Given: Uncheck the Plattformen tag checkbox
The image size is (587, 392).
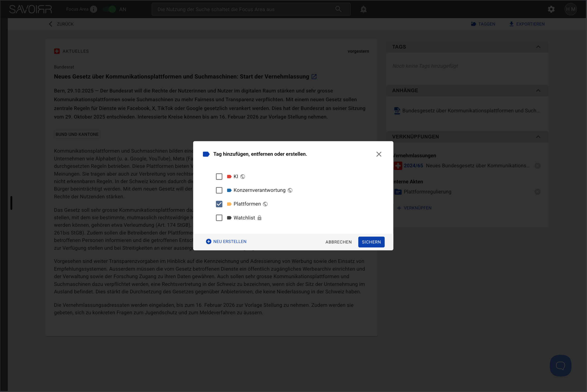Looking at the screenshot, I should click(x=219, y=204).
